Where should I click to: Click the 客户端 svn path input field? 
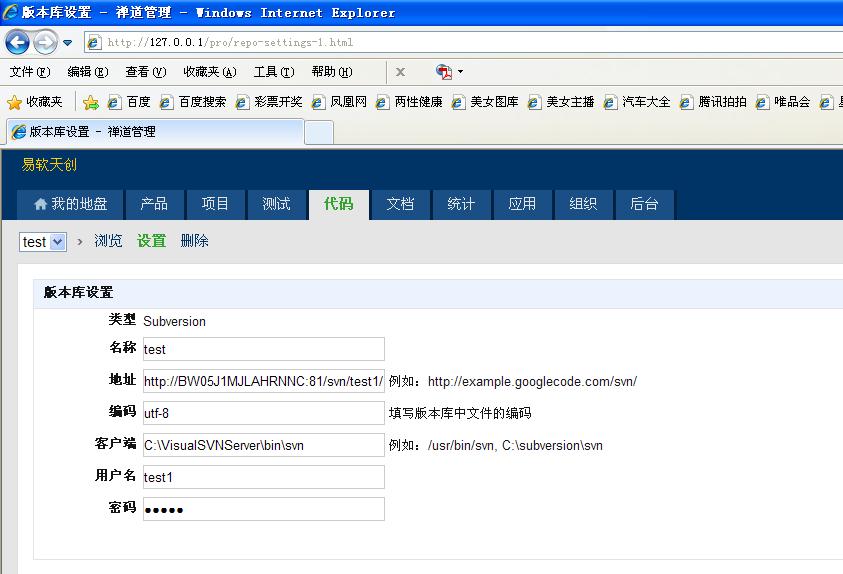coord(263,445)
